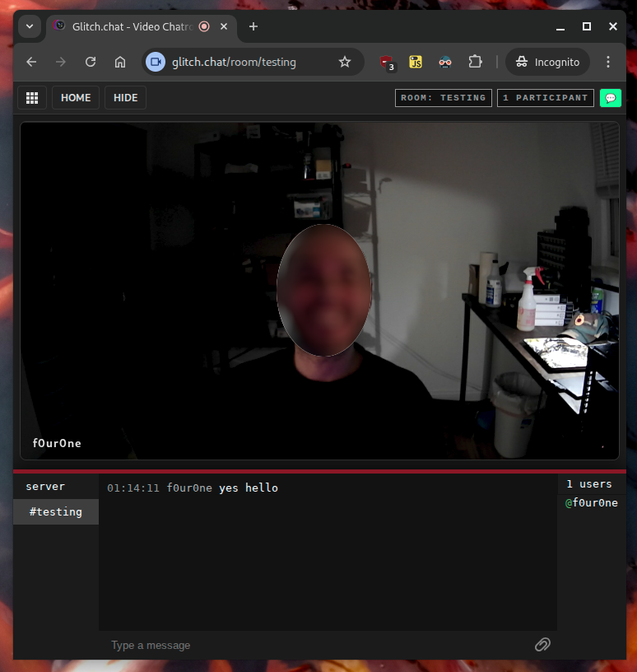637x672 pixels.
Task: Click the @f0ur0ne user in users list
Action: pos(591,503)
